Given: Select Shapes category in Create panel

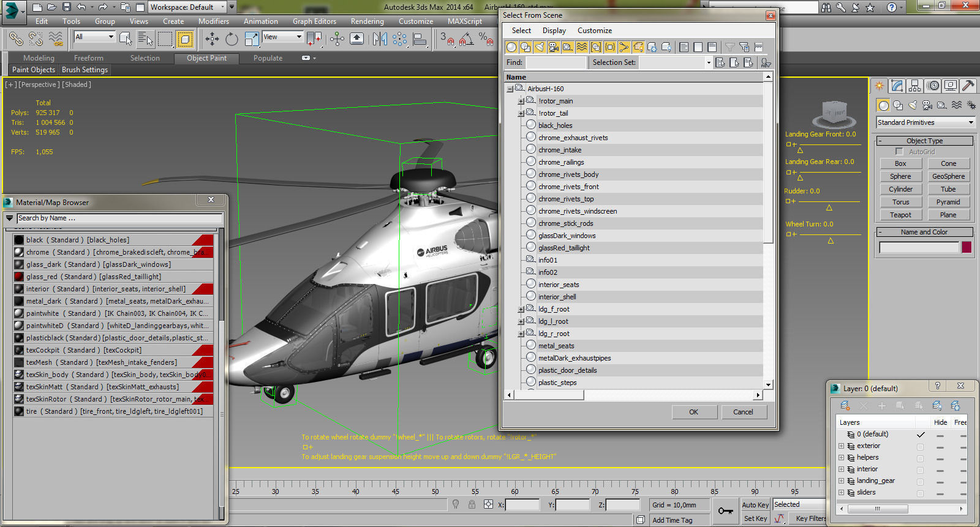Looking at the screenshot, I should tap(898, 105).
